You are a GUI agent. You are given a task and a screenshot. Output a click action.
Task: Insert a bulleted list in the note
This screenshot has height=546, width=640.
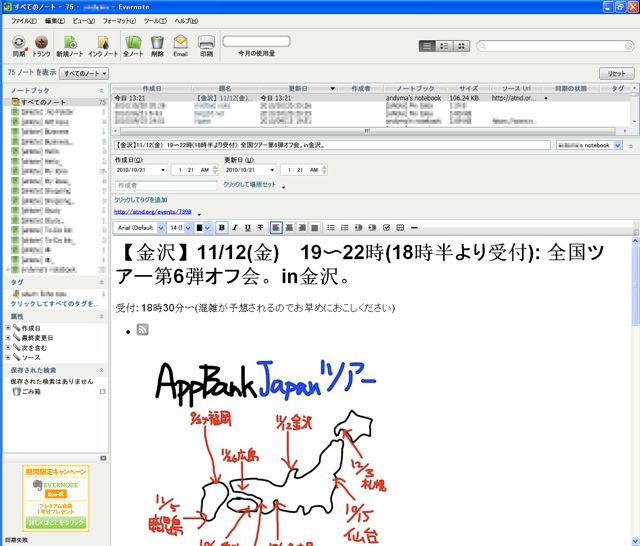(331, 228)
